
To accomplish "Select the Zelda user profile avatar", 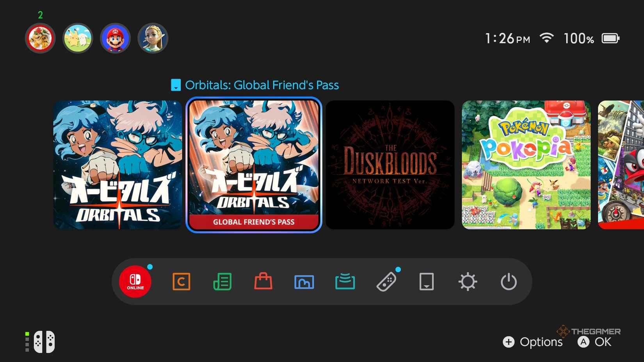I will click(x=153, y=38).
